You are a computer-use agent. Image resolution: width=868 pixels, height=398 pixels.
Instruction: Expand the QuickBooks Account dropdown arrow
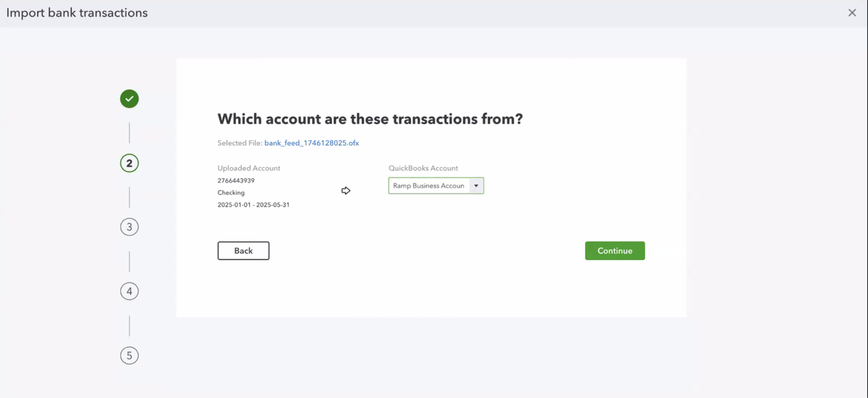476,186
